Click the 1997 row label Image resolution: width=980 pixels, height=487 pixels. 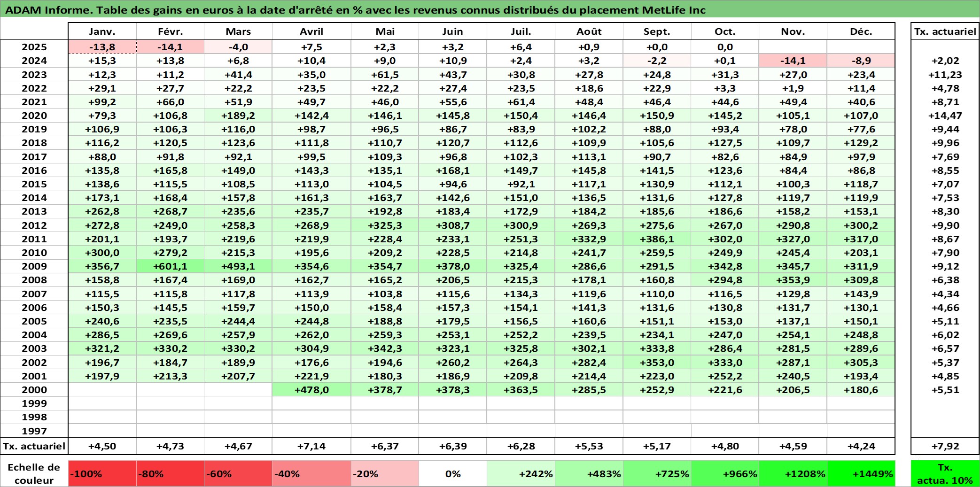tap(34, 431)
